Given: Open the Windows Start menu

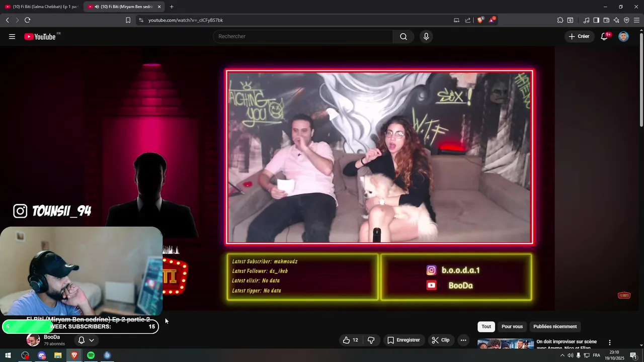Looking at the screenshot, I should [8, 355].
